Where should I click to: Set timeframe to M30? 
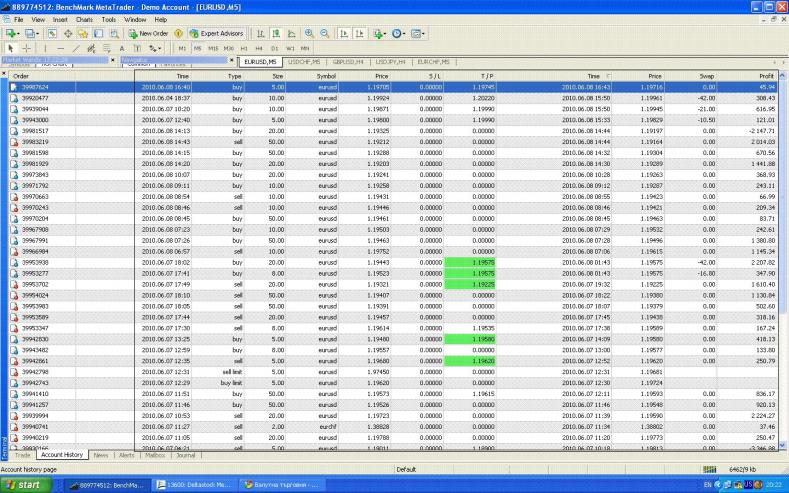click(x=228, y=48)
